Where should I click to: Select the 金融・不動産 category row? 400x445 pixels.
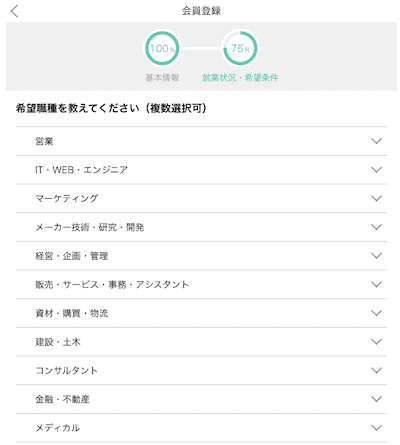(201, 399)
